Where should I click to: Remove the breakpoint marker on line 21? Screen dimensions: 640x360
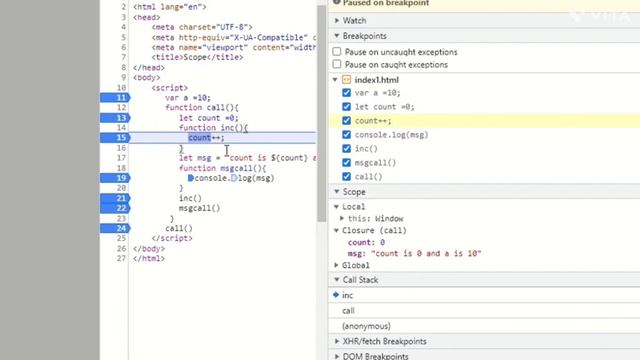(116, 198)
